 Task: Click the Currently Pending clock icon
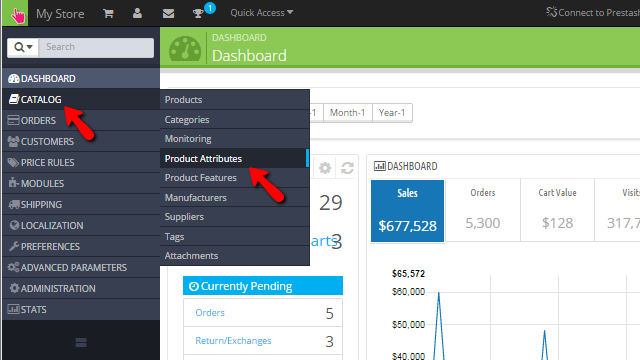pos(194,287)
